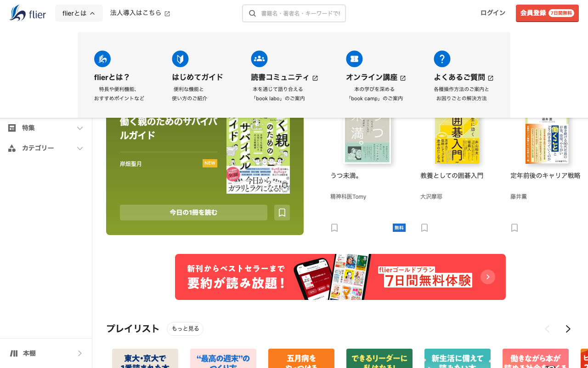Click the arrow circle on red banner
The image size is (588, 368).
488,277
